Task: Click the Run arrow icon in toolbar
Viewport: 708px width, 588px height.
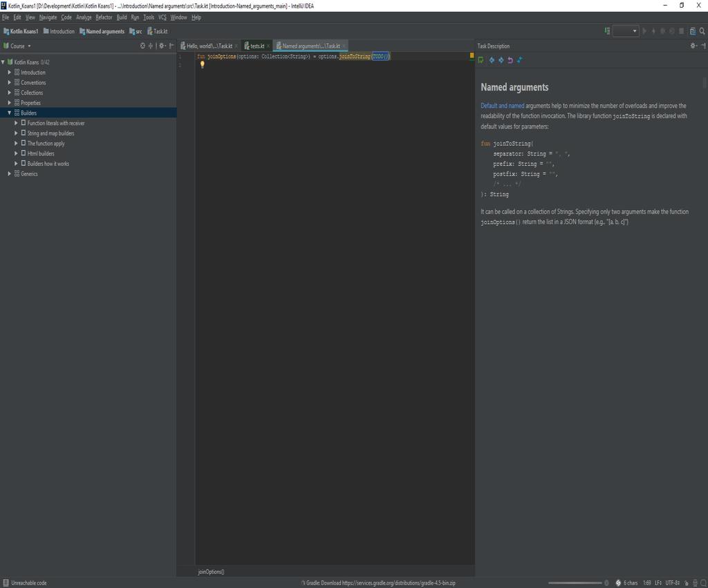Action: coord(644,31)
